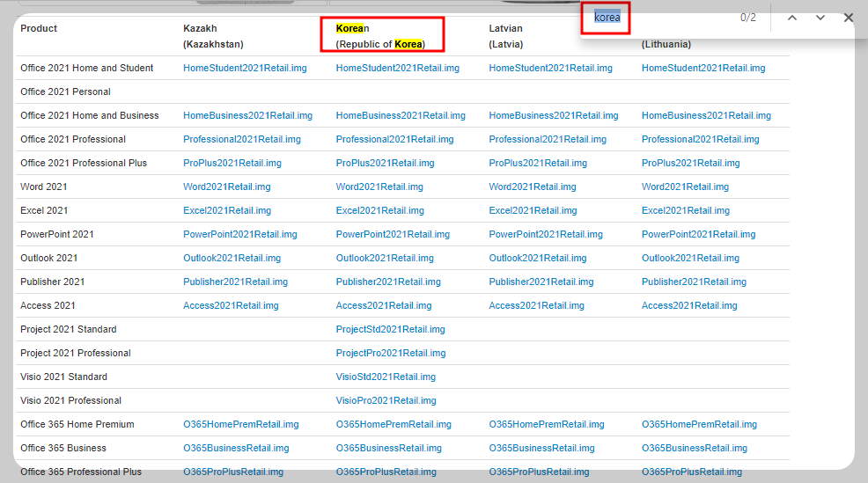This screenshot has height=483, width=868.
Task: Close the find bar
Action: pyautogui.click(x=848, y=18)
